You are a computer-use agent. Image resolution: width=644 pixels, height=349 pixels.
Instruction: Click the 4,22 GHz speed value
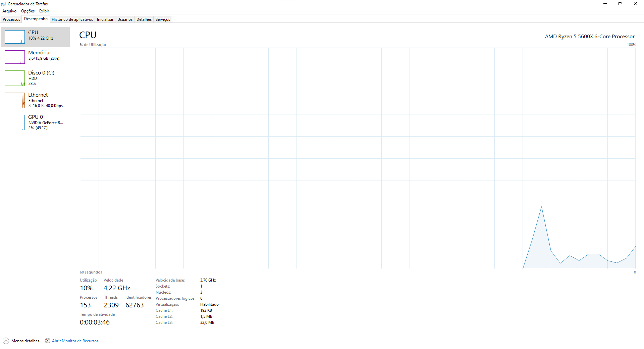tap(117, 288)
